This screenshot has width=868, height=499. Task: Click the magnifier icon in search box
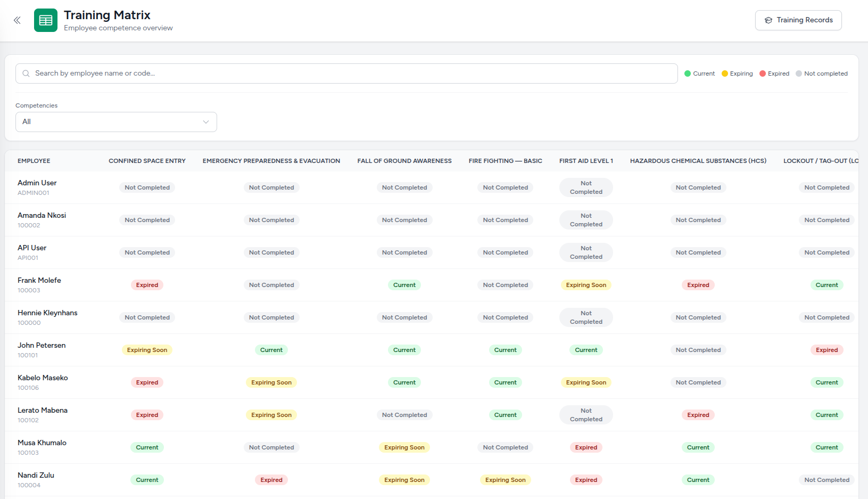point(26,73)
